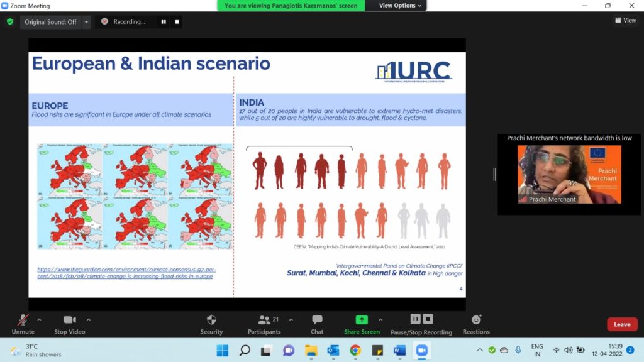
Task: Open the View Options menu
Action: pos(401,6)
